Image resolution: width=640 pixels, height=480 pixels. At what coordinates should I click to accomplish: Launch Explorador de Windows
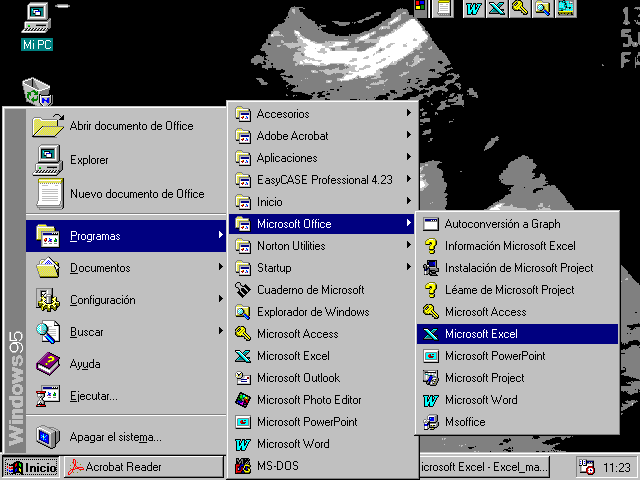323,312
